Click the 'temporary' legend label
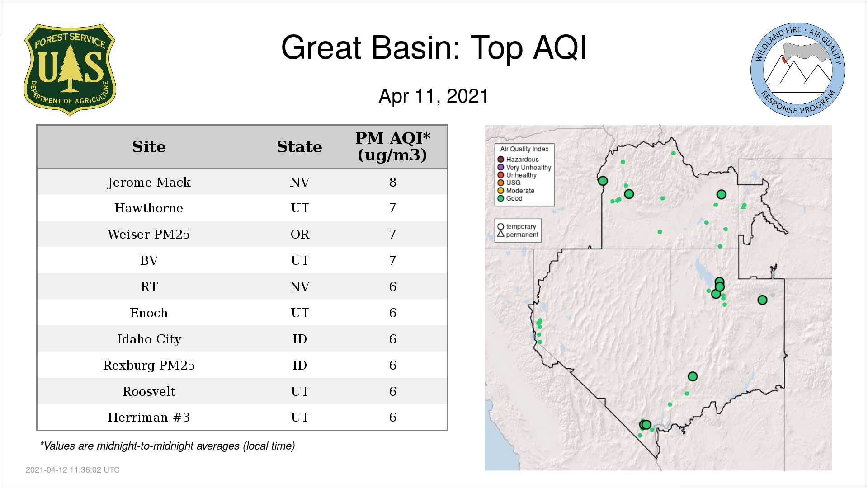The width and height of the screenshot is (868, 488). [521, 227]
